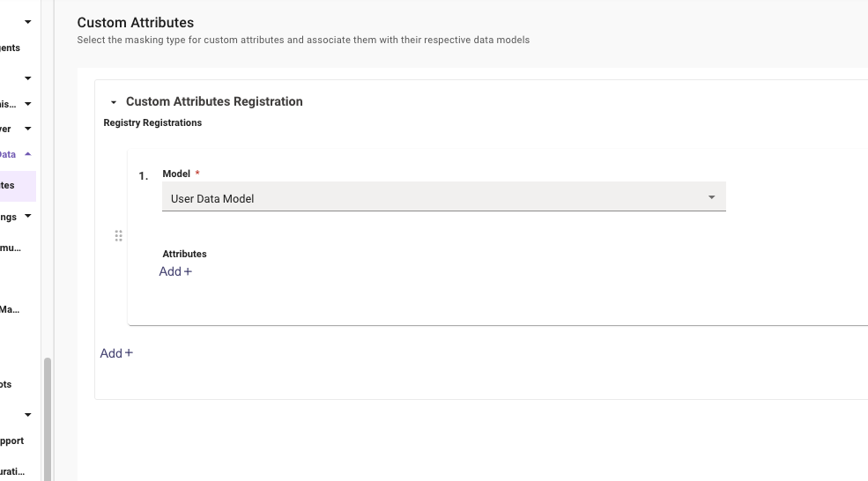Open the truncated 'mu…' sidebar item
Screen dimensions: 868x481
(11, 248)
